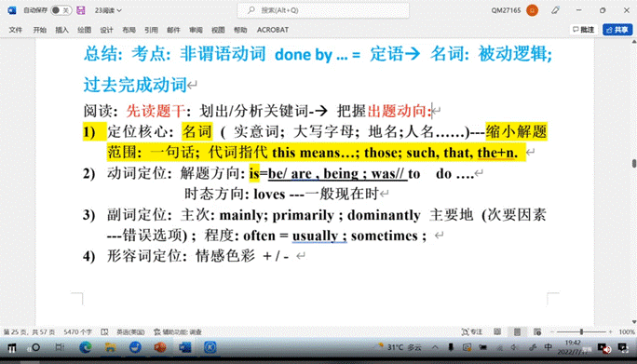The height and width of the screenshot is (364, 637).
Task: Switch to Web Layout view icon
Action: (537, 332)
